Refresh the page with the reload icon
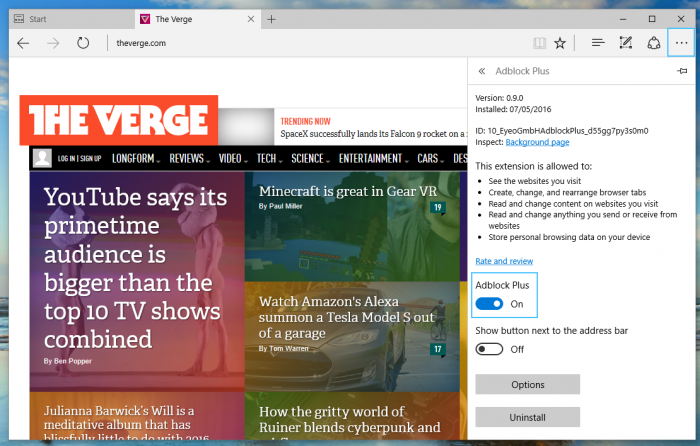Image resolution: width=700 pixels, height=446 pixels. click(x=83, y=43)
